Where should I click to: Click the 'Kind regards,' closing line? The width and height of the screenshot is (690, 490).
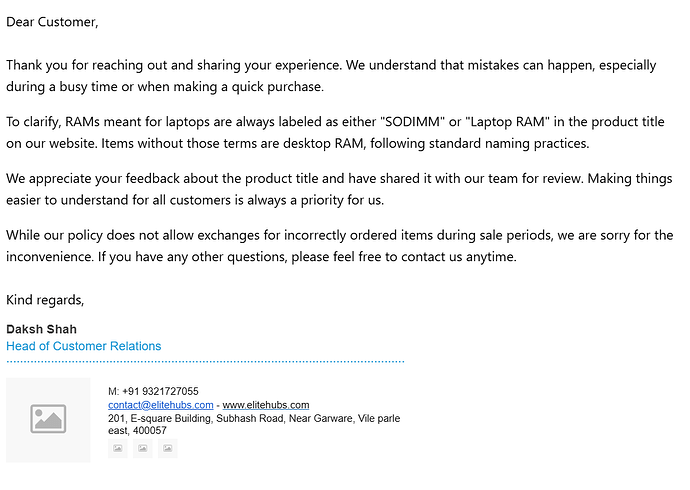point(45,300)
